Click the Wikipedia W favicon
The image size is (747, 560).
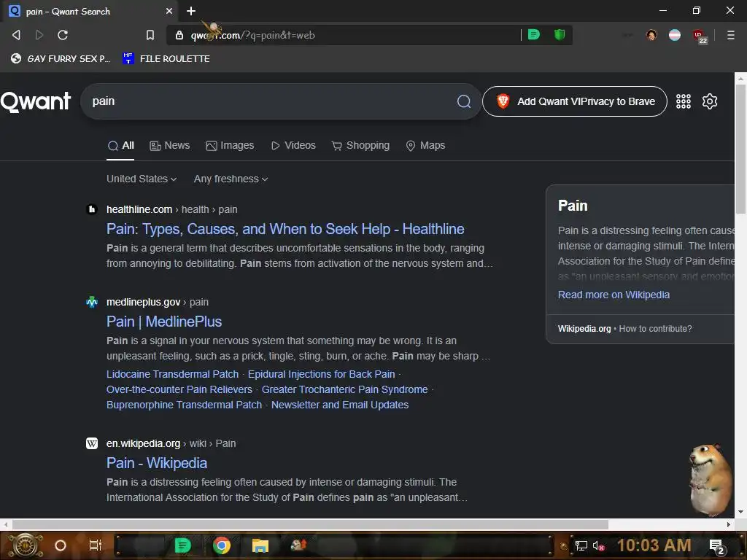[92, 443]
